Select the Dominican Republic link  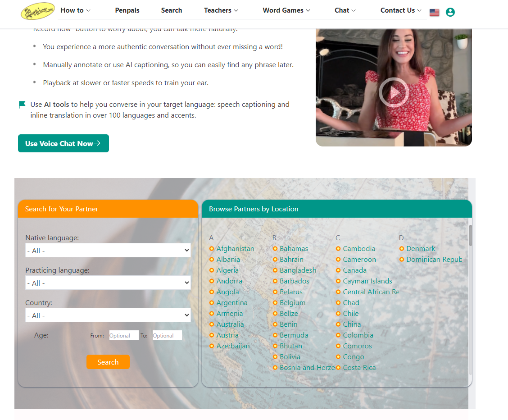[x=434, y=259]
